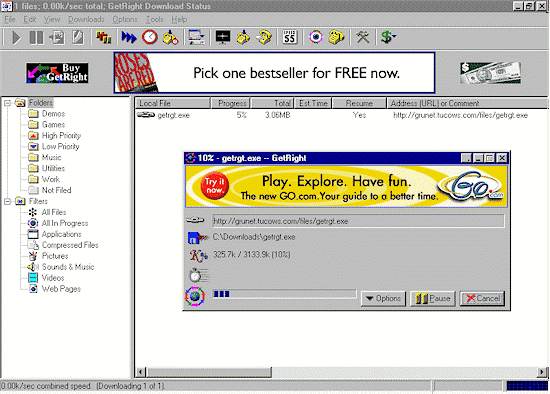Image resolution: width=550 pixels, height=394 pixels.
Task: Select the Work folder
Action: click(x=51, y=179)
